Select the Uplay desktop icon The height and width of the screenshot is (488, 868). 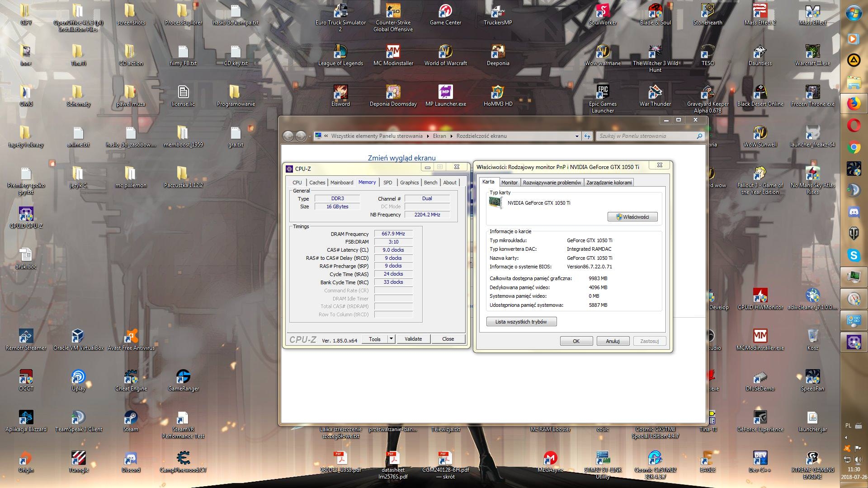point(78,380)
